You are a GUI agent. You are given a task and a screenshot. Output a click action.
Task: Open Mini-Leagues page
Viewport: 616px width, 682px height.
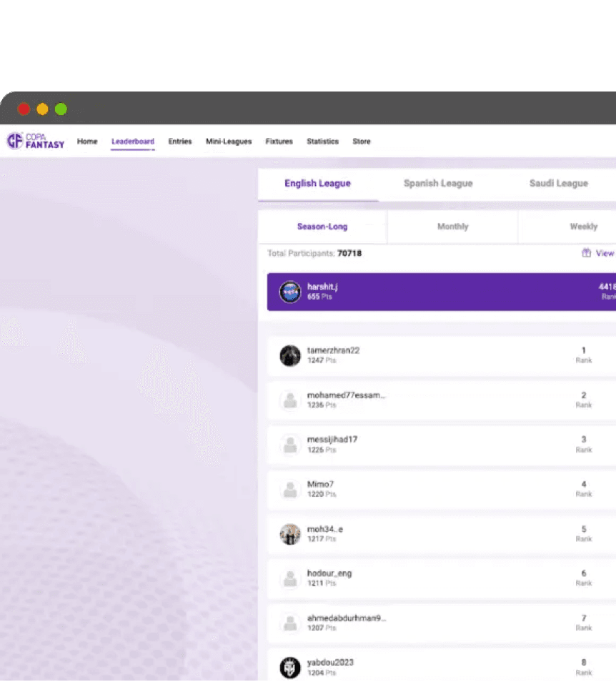coord(229,142)
